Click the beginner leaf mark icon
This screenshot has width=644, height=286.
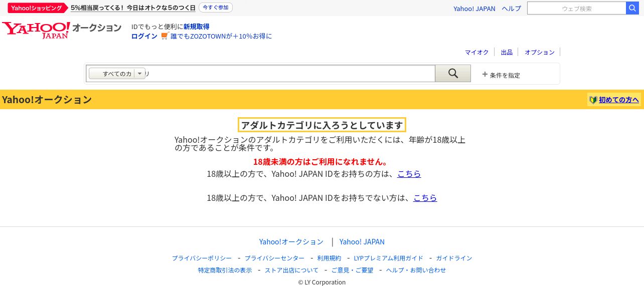coord(593,100)
